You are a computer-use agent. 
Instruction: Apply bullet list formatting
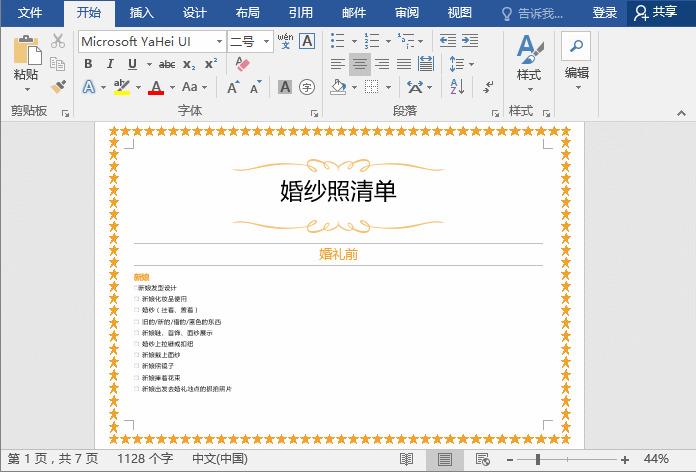(338, 41)
